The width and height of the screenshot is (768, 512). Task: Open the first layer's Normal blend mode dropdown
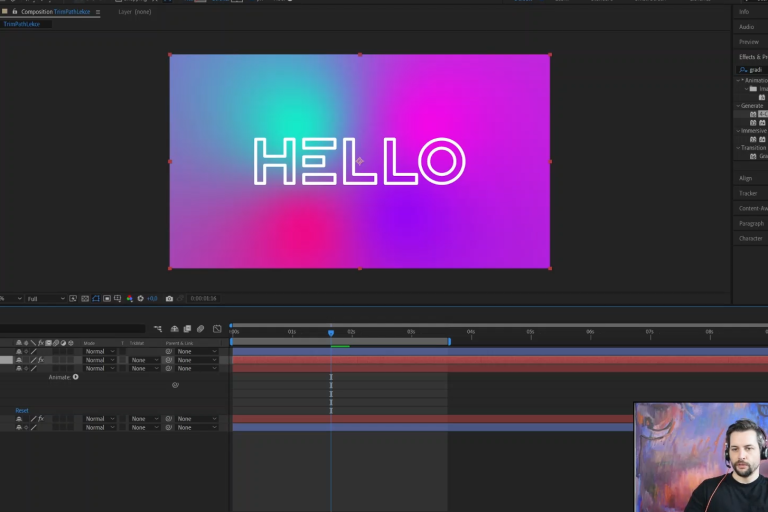(100, 352)
